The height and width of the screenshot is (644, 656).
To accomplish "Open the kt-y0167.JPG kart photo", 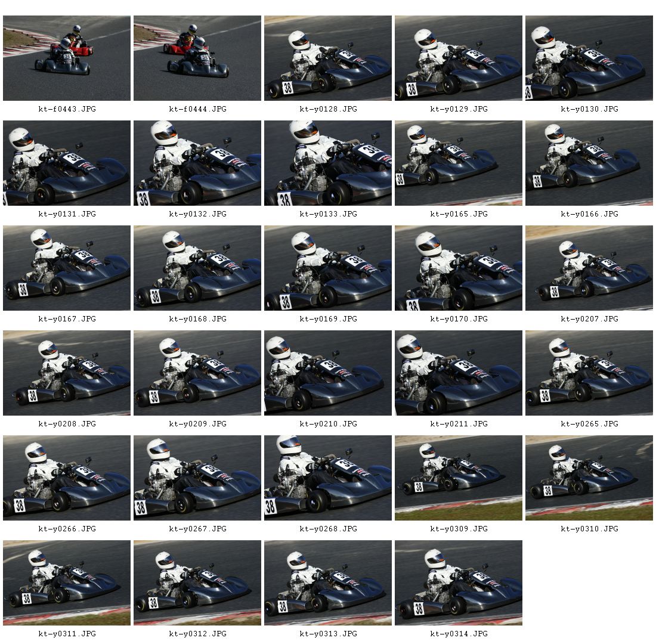I will 67,268.
